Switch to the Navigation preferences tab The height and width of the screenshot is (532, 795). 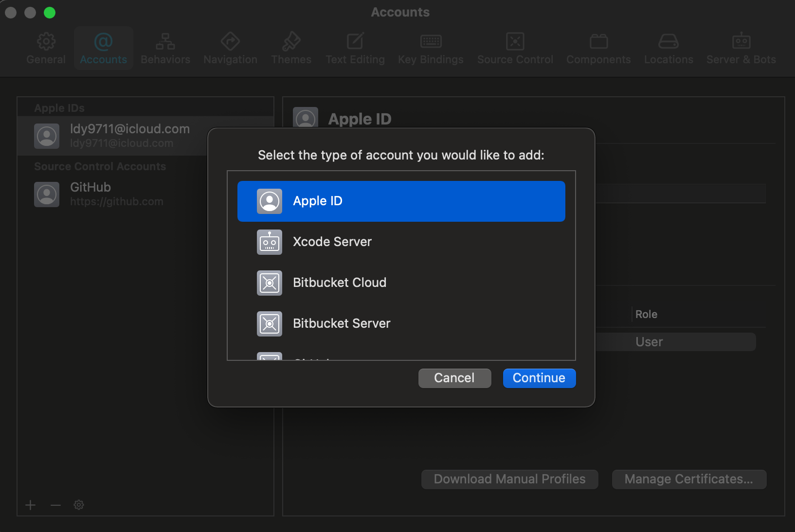(x=230, y=49)
